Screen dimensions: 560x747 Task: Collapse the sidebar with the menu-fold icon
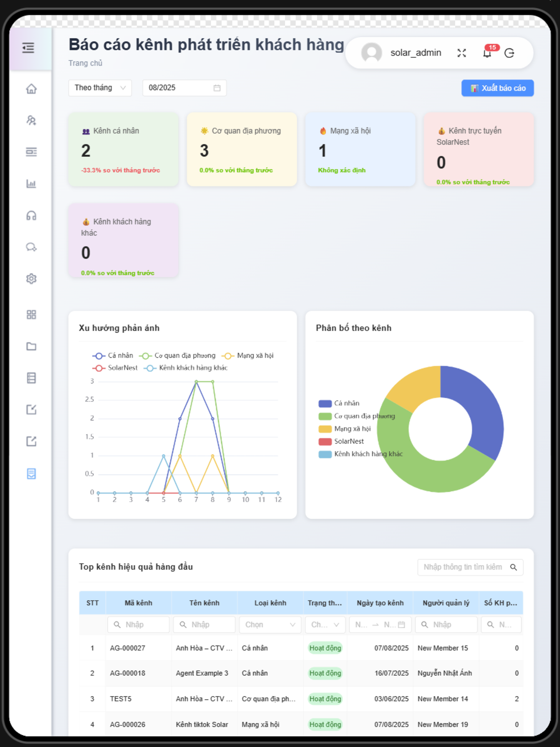tap(28, 48)
